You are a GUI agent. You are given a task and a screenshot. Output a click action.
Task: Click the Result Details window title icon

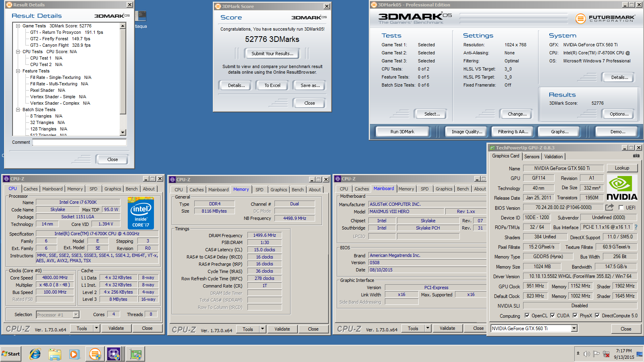(9, 5)
